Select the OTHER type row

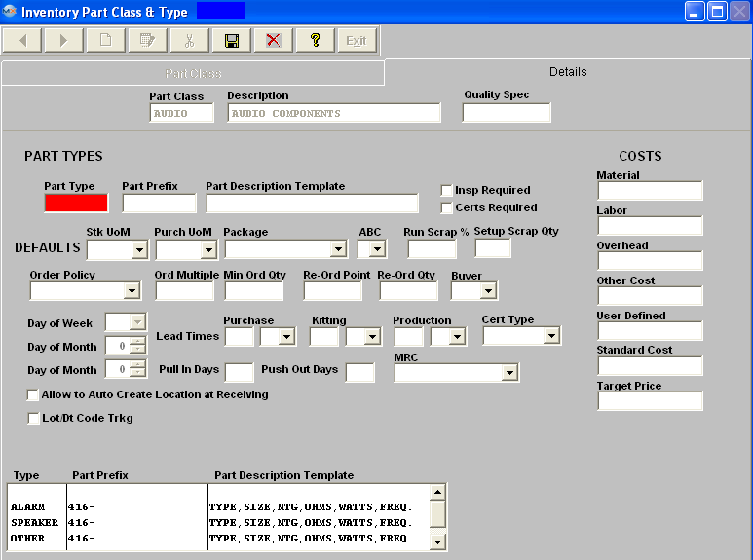218,539
